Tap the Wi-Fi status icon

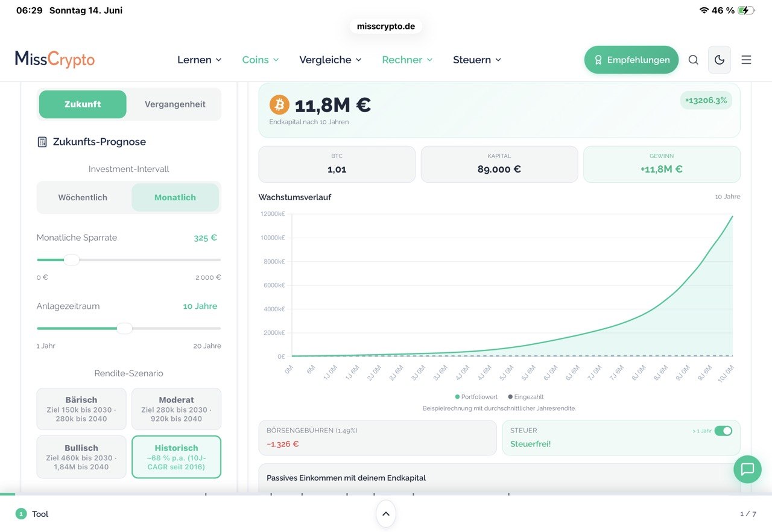pyautogui.click(x=704, y=10)
